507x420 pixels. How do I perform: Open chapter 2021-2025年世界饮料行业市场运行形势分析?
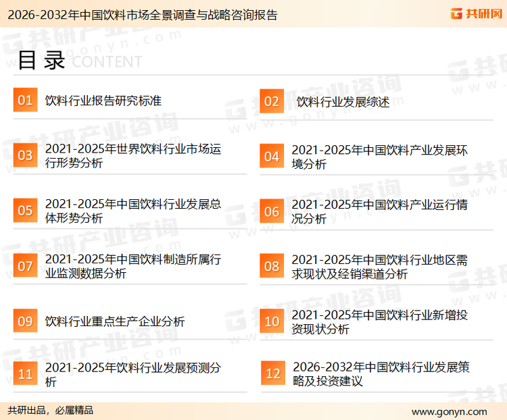[133, 156]
